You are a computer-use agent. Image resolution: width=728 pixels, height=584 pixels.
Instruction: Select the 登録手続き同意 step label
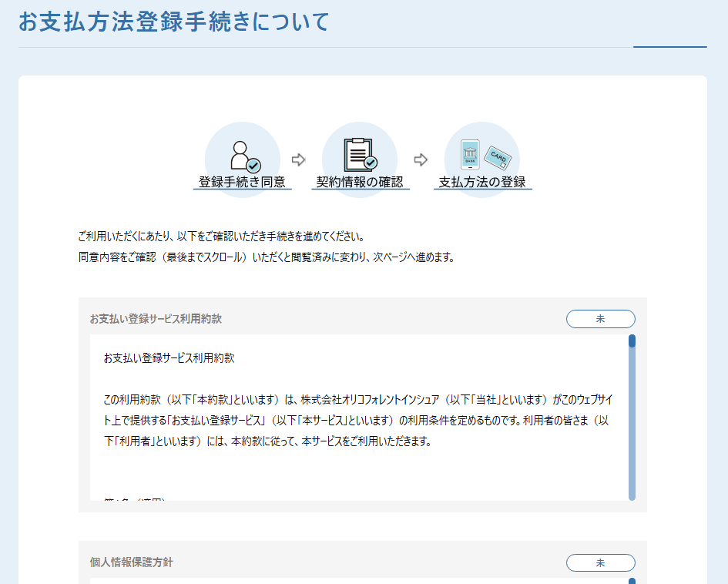(242, 183)
